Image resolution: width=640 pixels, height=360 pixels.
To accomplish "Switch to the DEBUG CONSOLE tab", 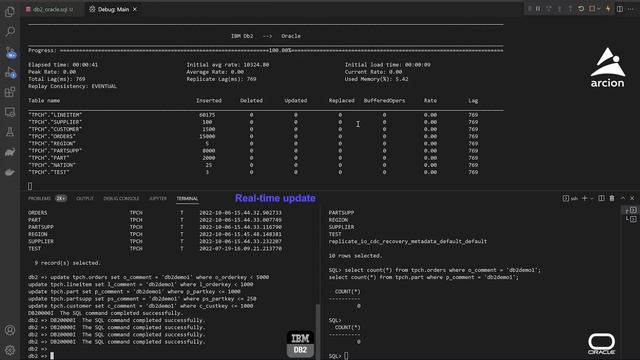I will point(121,198).
